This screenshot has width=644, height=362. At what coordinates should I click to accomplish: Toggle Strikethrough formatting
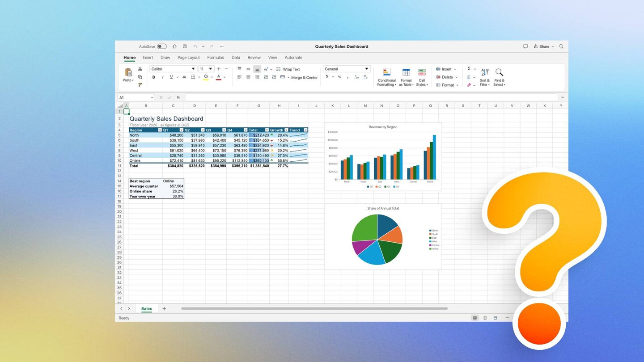pos(184,77)
